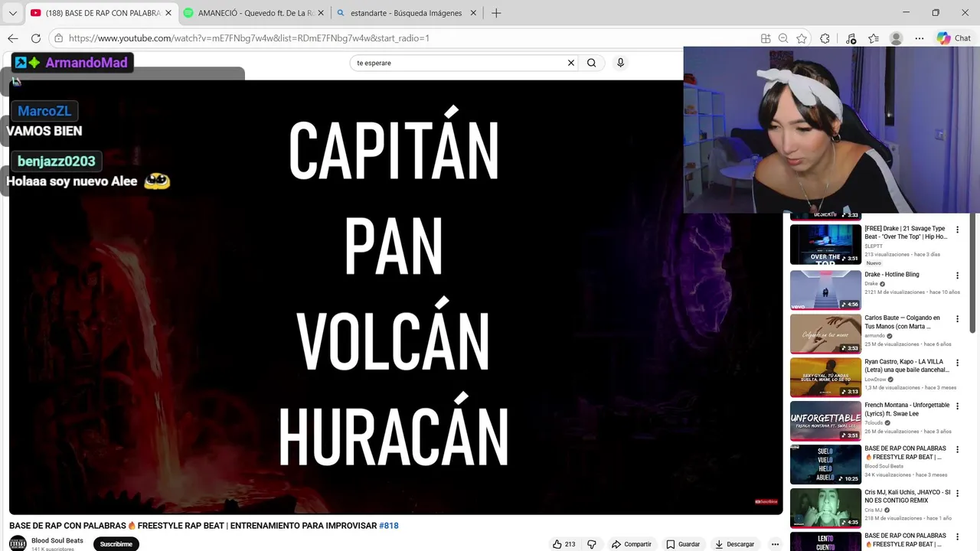Image resolution: width=980 pixels, height=551 pixels.
Task: Add this page to favorites star
Action: point(802,38)
